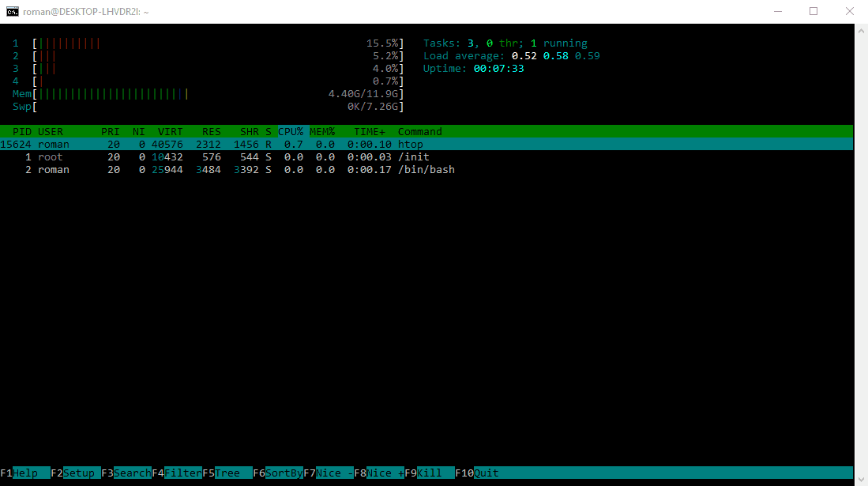Click the 0K/7.26G swap value
The image size is (868, 486).
click(373, 107)
